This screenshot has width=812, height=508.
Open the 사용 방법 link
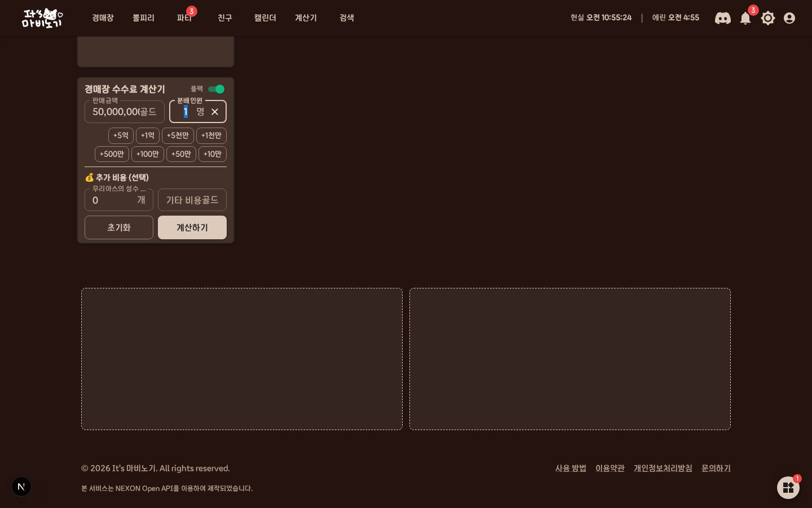[571, 468]
